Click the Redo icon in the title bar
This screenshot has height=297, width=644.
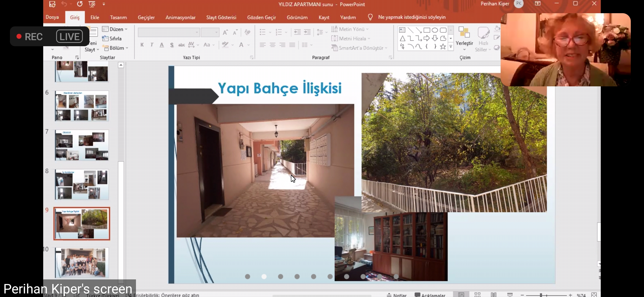point(80,4)
